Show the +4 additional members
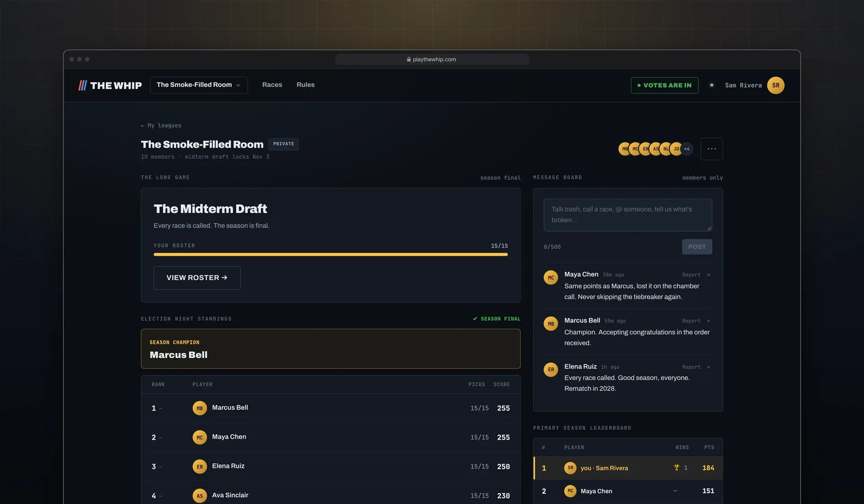This screenshot has height=504, width=864. pyautogui.click(x=687, y=149)
